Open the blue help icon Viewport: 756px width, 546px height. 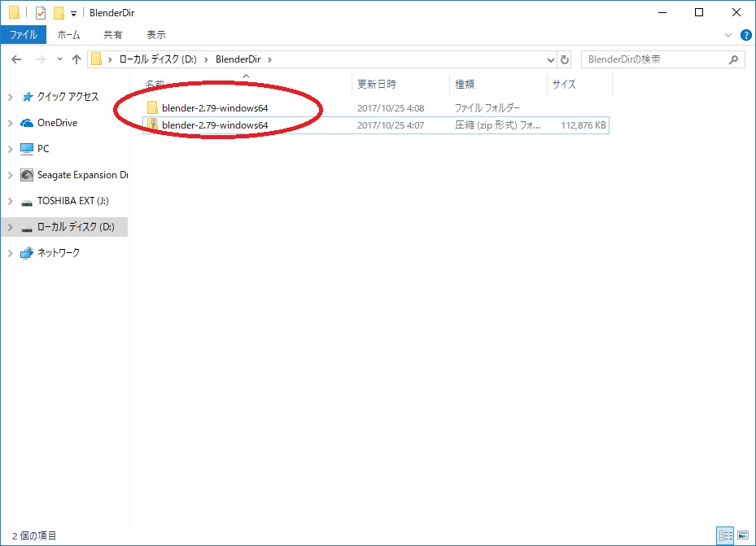746,35
